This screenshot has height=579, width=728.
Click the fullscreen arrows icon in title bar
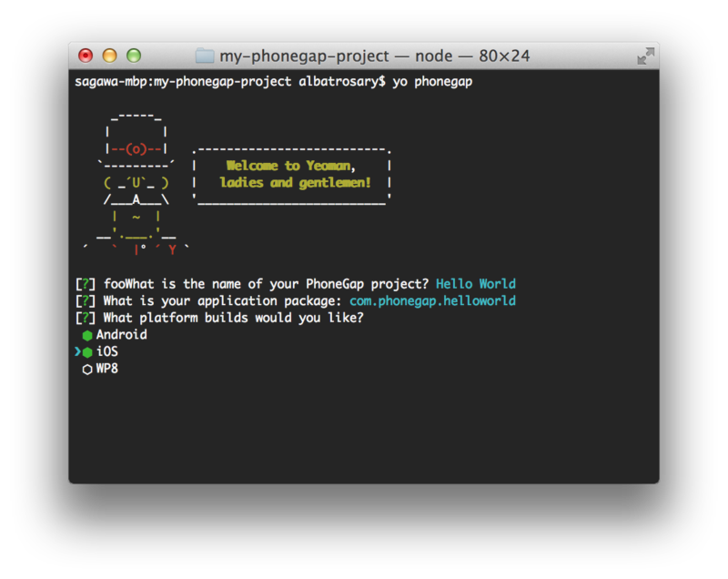(x=645, y=56)
